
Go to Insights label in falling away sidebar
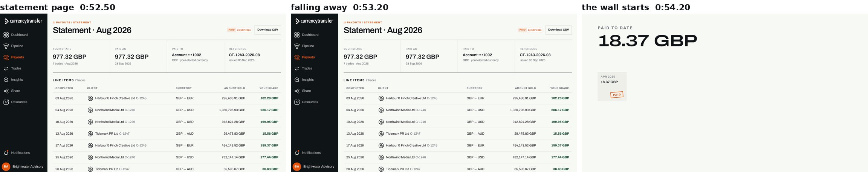coord(308,80)
